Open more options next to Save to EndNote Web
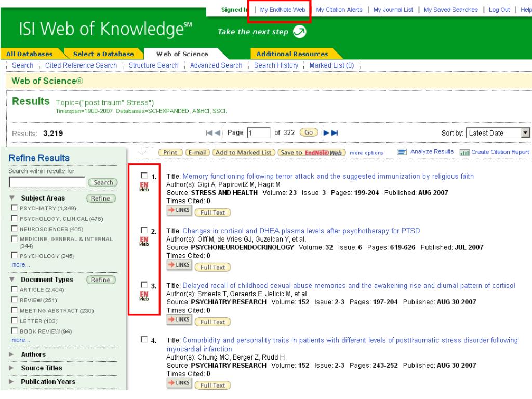The image size is (532, 399). (x=366, y=153)
